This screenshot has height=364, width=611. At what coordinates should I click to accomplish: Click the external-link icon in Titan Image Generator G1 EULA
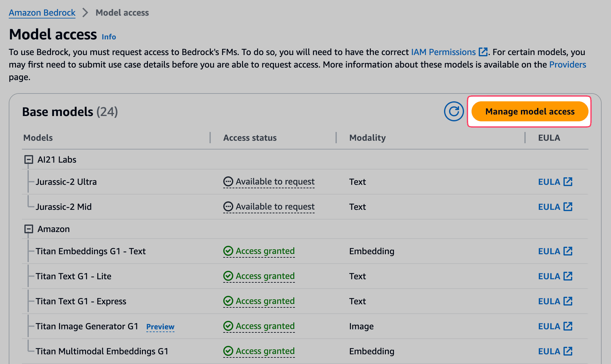pyautogui.click(x=568, y=326)
